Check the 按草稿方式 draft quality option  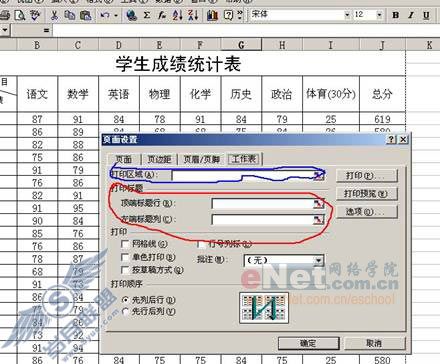(x=125, y=270)
